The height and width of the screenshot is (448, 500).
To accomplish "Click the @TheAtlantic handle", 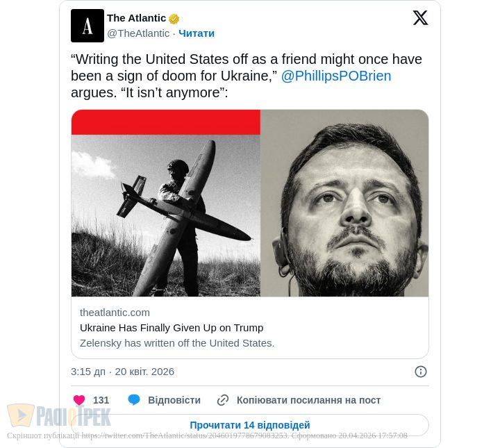I will [138, 33].
